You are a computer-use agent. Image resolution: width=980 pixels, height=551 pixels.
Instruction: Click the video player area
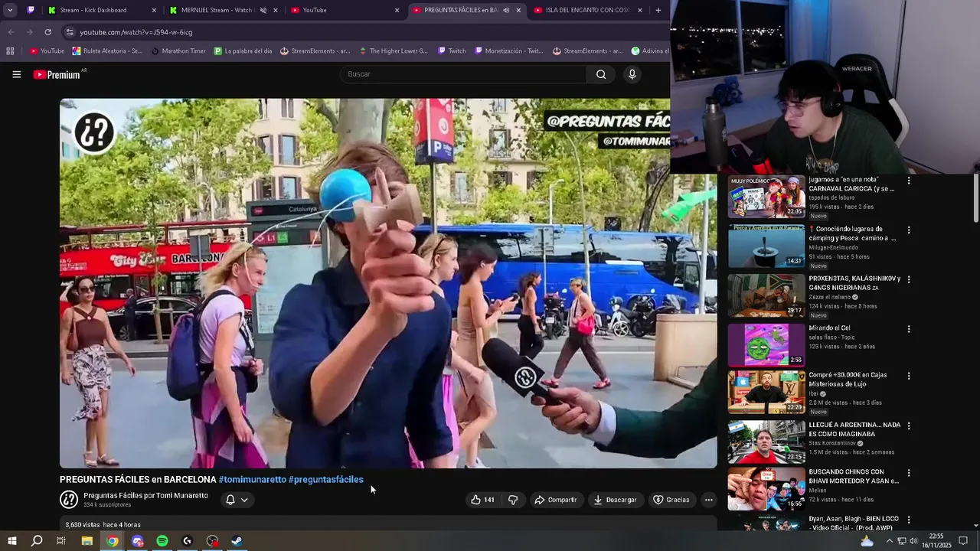click(388, 283)
